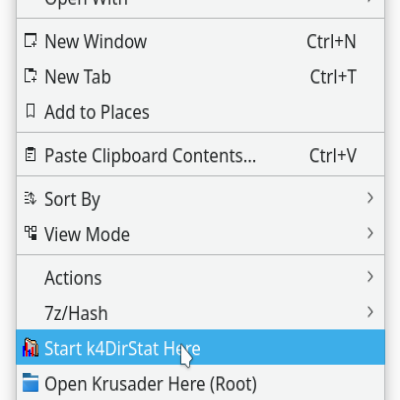Image resolution: width=400 pixels, height=400 pixels.
Task: Click the Sort By icon
Action: tap(30, 198)
